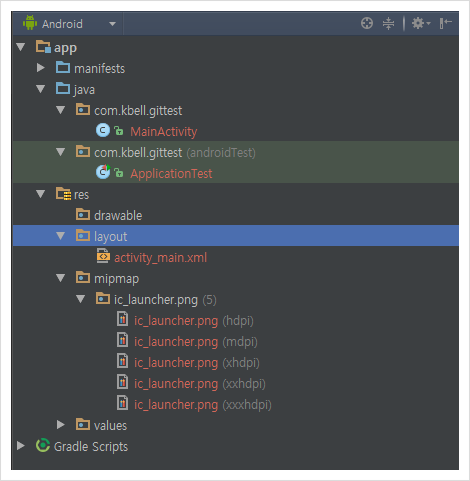Collapse the ic_launcher.png (5) group

tap(81, 299)
